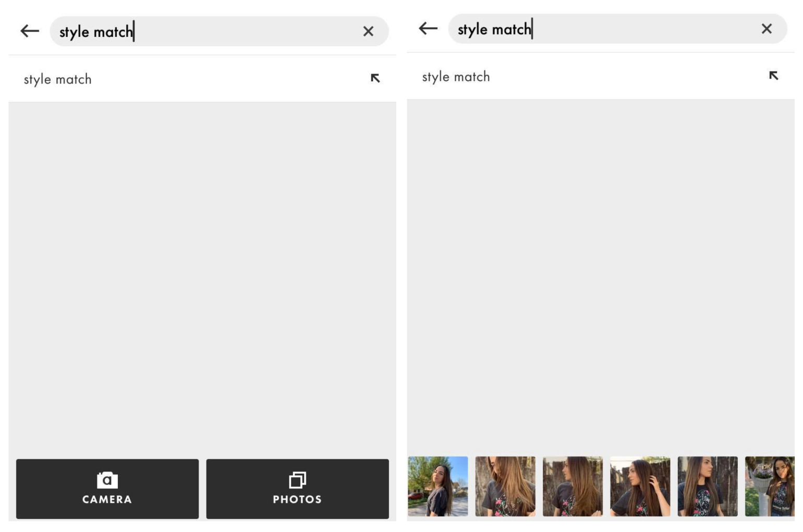Clear the search text on left screen

(x=368, y=31)
